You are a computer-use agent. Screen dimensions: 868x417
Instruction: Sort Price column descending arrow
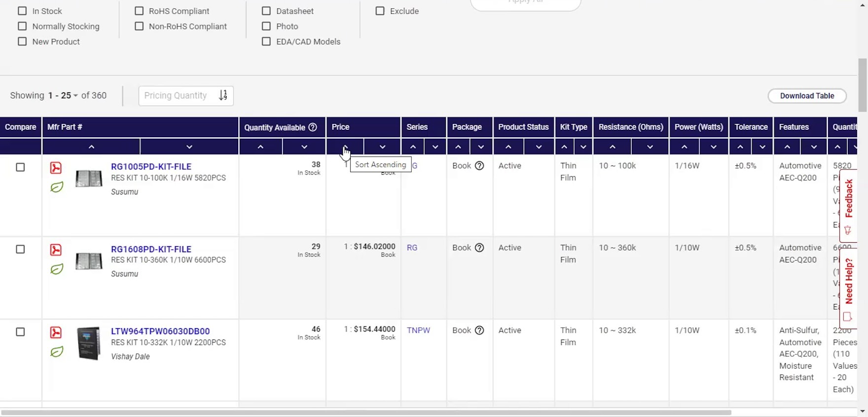(382, 147)
